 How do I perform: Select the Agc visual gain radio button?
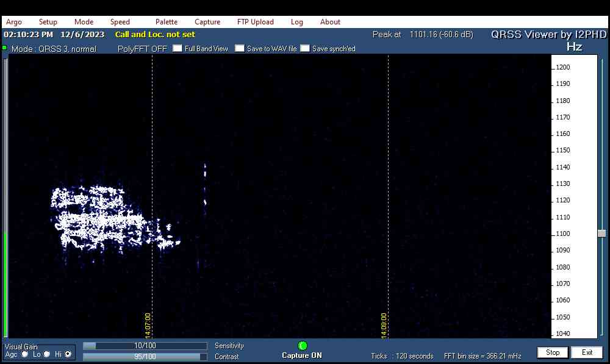(25, 354)
